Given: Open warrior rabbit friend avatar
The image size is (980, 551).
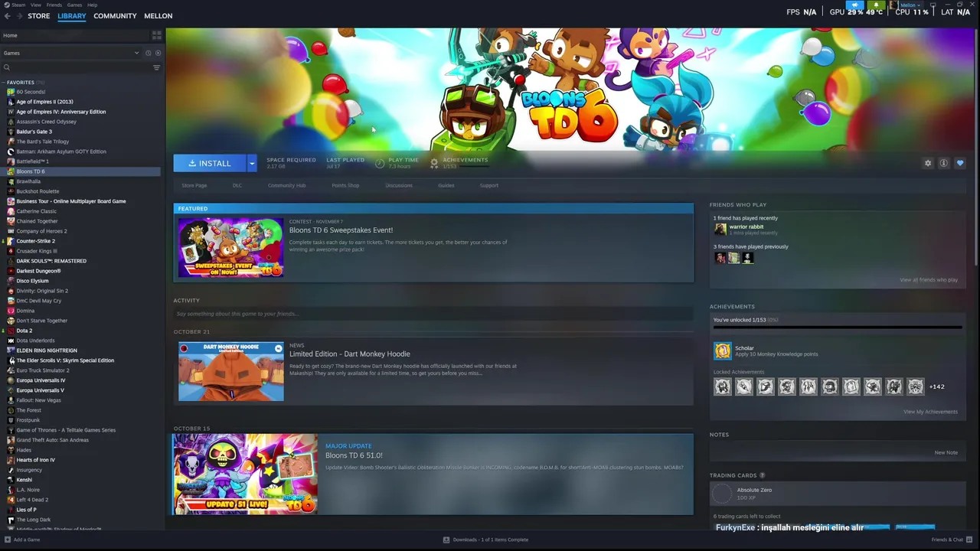Looking at the screenshot, I should 720,229.
